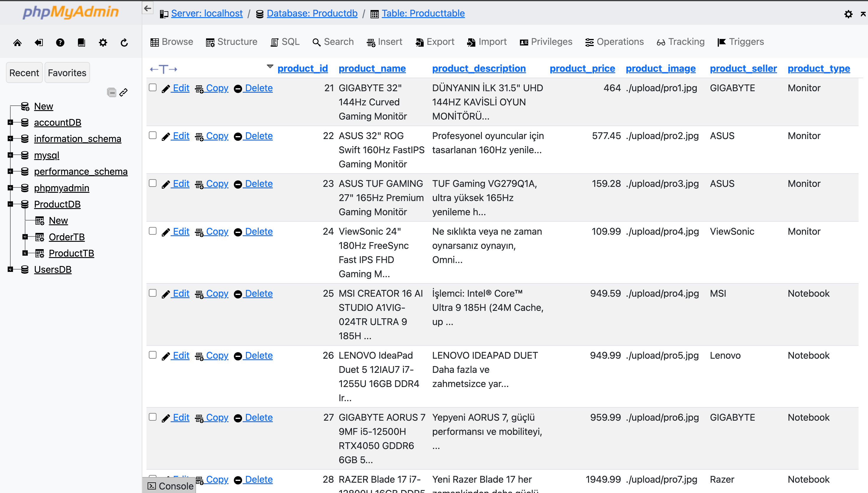
Task: Open the Insert tab
Action: tap(385, 42)
